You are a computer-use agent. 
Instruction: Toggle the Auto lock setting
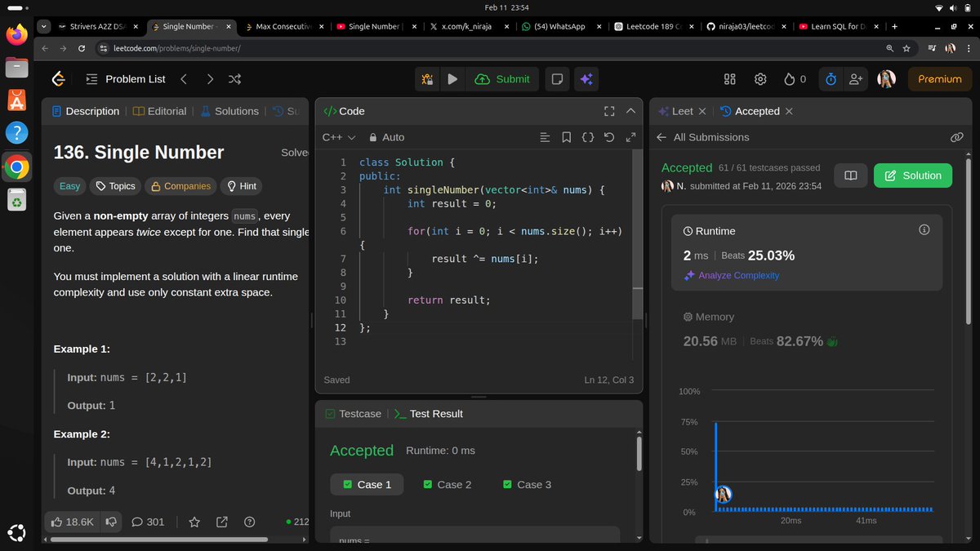(386, 137)
